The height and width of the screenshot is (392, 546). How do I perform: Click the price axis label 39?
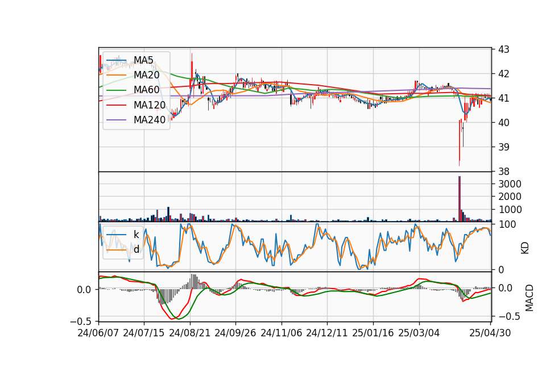click(503, 147)
